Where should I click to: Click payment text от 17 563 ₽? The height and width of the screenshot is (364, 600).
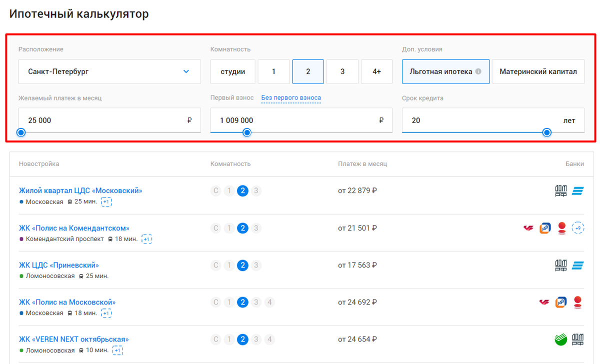[357, 265]
